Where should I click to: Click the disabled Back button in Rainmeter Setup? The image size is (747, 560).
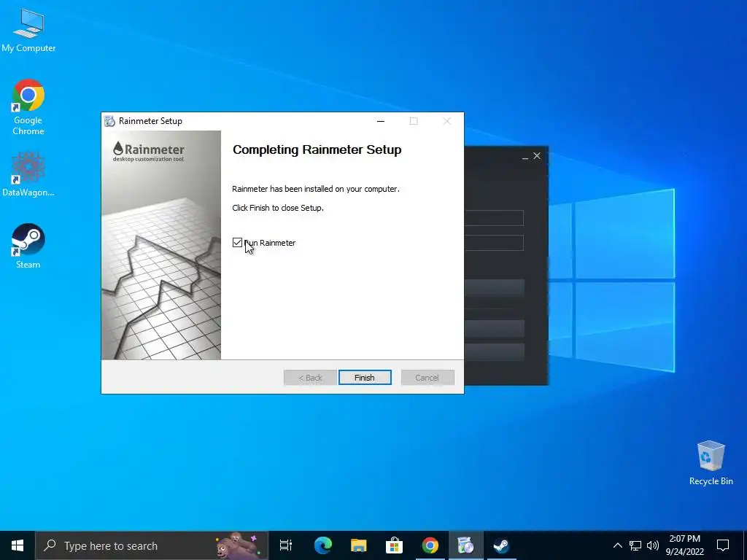(310, 378)
